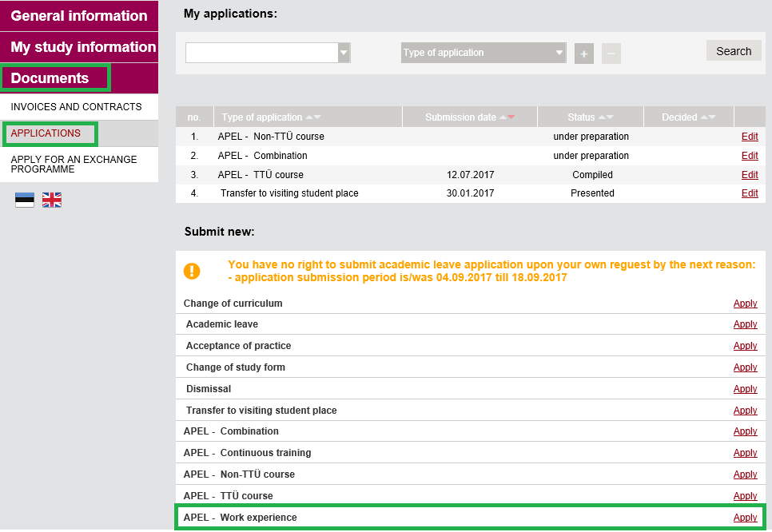Edit Transfer to visiting student place application
The width and height of the screenshot is (772, 532).
[x=750, y=193]
